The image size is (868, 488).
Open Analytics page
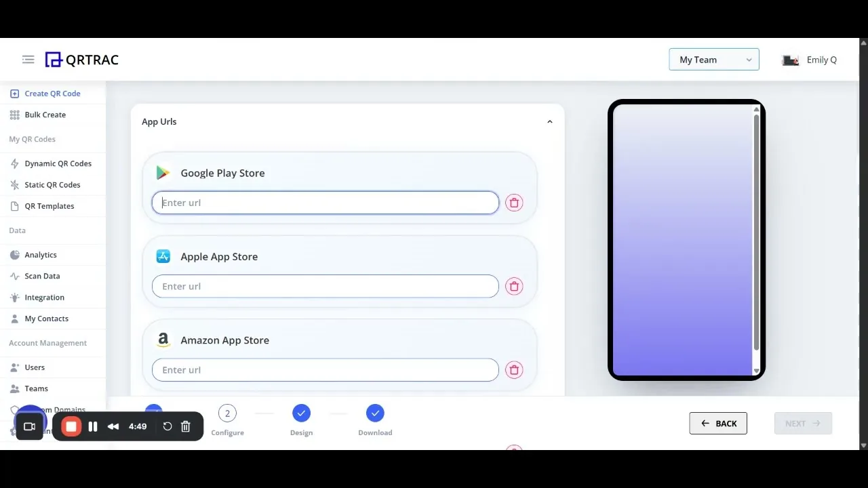coord(41,255)
